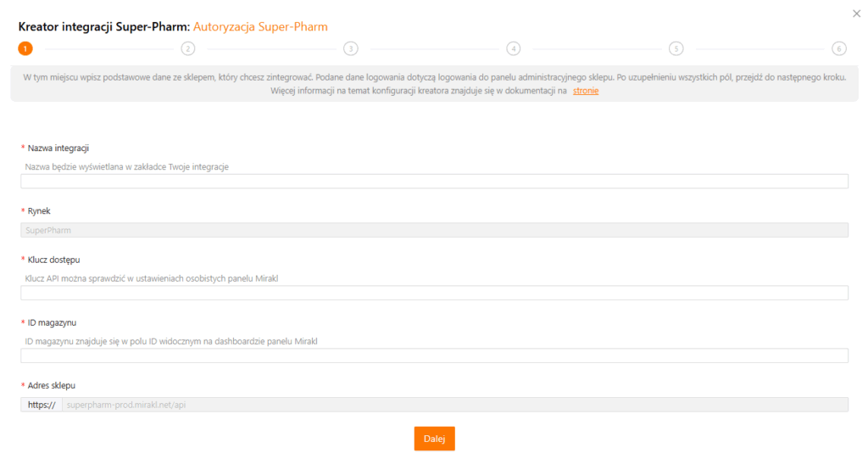Close the Super-Pharm integration wizard
Viewport: 868px width, 470px height.
tap(854, 14)
